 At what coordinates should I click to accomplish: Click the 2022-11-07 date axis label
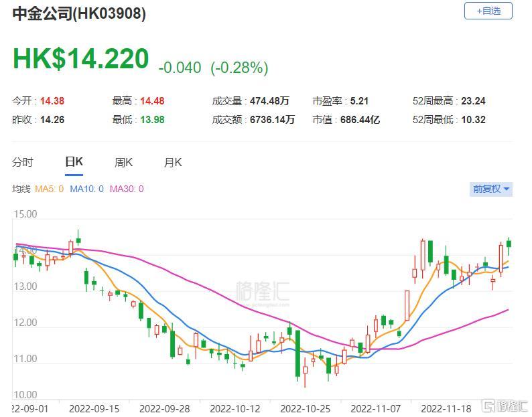point(376,409)
